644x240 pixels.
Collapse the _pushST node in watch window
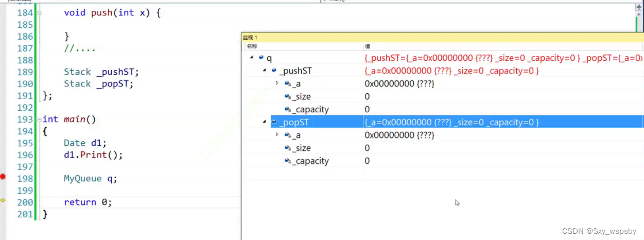pyautogui.click(x=265, y=70)
